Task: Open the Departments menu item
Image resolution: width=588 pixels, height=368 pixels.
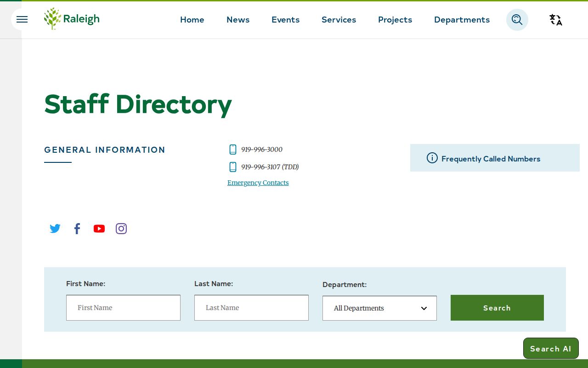Action: [x=462, y=20]
